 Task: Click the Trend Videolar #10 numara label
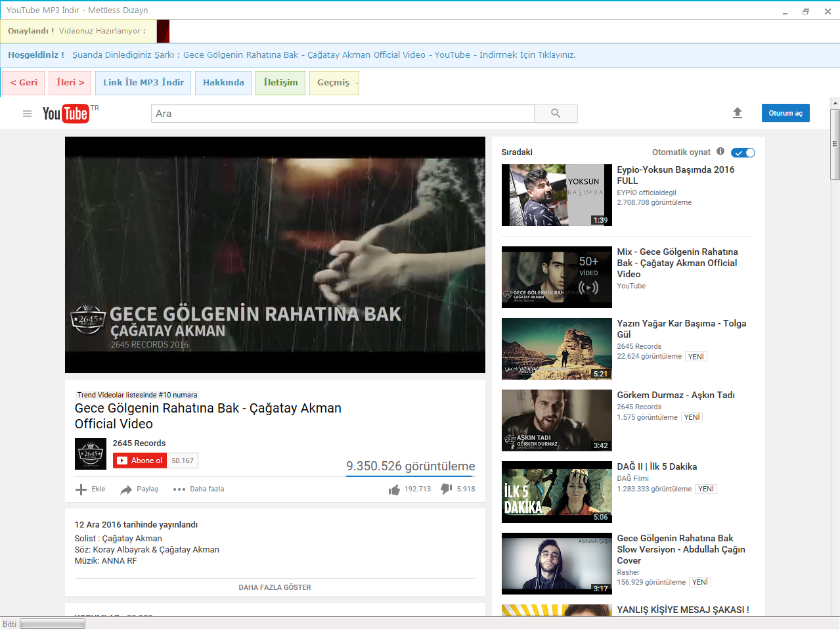[137, 395]
